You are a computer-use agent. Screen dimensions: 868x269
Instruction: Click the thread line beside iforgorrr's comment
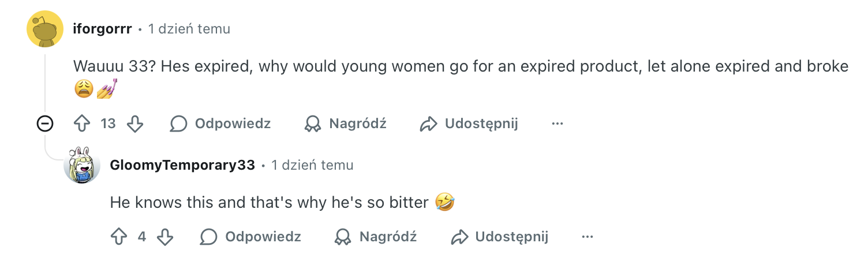(45, 81)
